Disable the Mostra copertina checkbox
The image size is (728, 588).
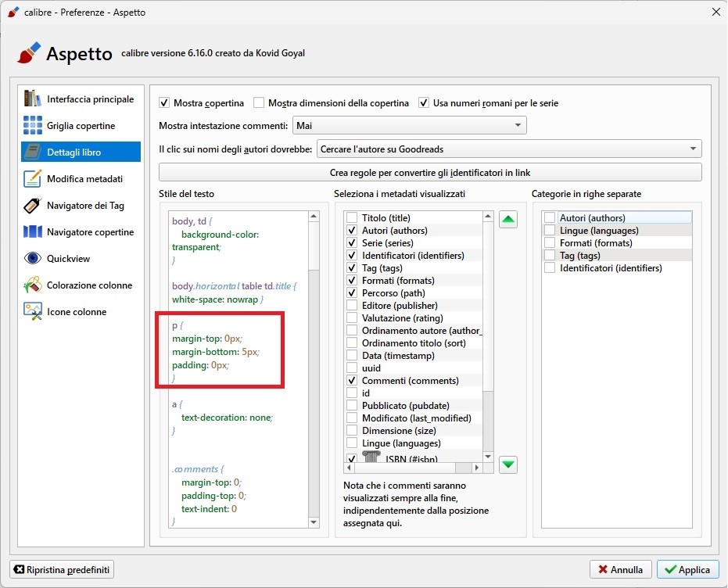164,103
